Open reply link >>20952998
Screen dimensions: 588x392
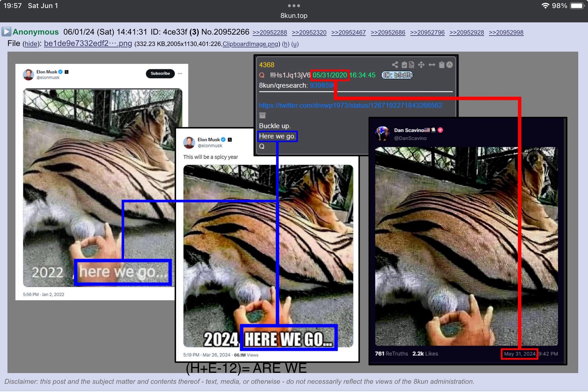(x=506, y=32)
